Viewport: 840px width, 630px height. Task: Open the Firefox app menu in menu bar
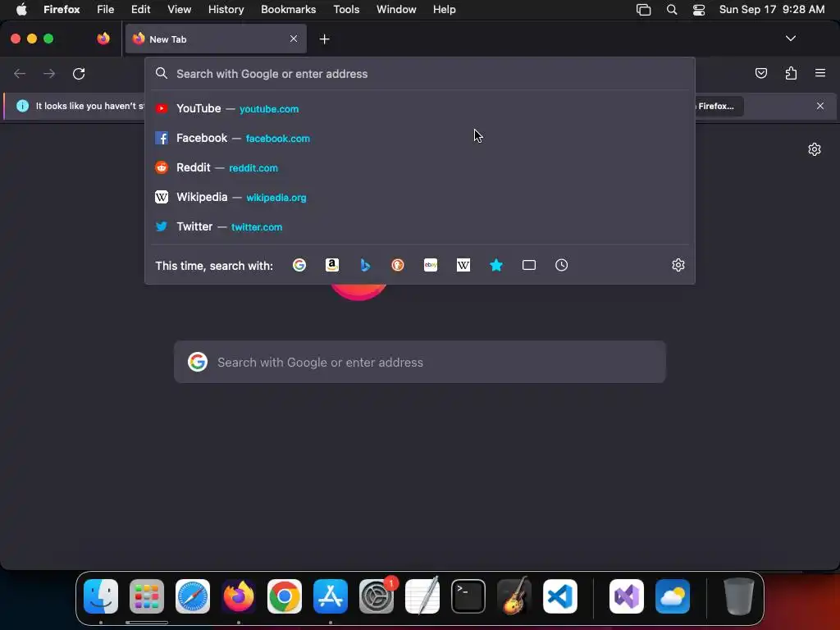pos(62,9)
